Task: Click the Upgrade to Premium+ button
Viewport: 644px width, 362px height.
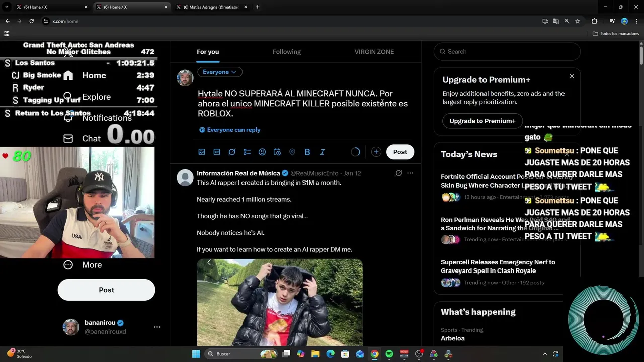Action: point(482,121)
